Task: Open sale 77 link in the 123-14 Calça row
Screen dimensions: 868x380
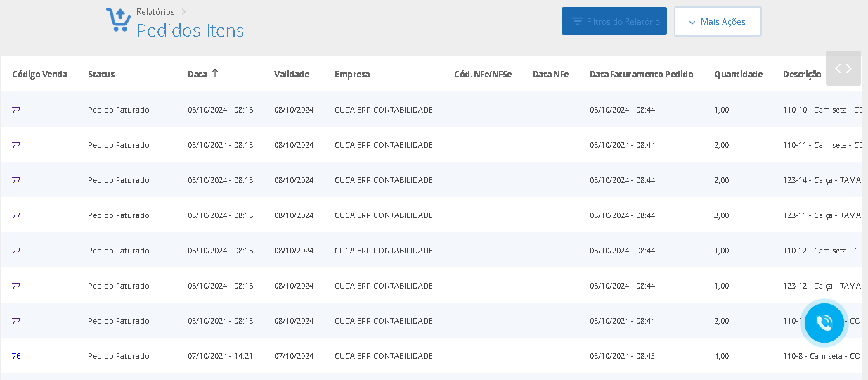Action: point(16,180)
